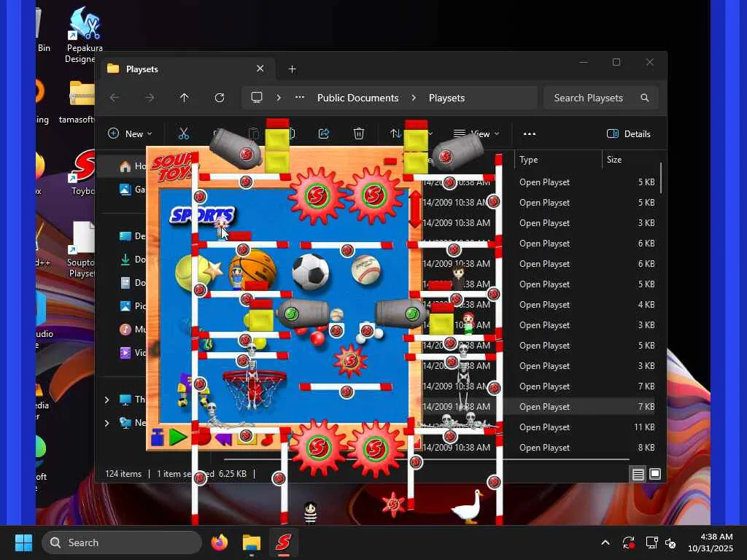Click the muted volume tray icon

(x=671, y=542)
